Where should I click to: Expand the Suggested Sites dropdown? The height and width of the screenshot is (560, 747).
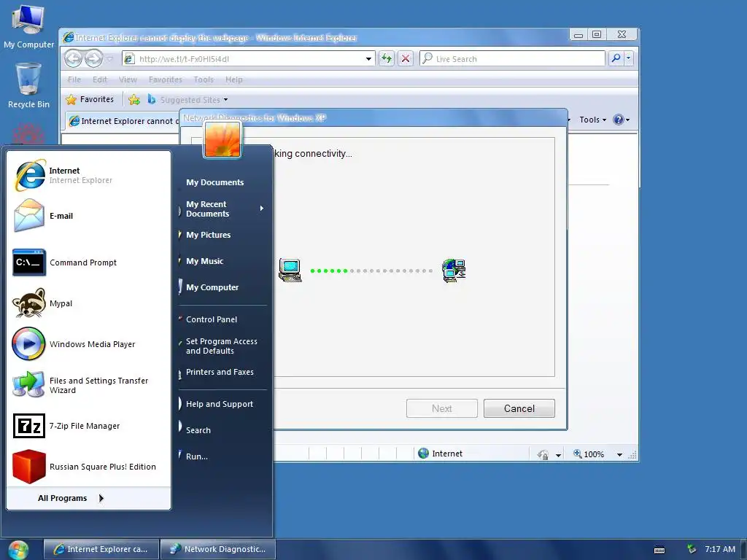(226, 100)
